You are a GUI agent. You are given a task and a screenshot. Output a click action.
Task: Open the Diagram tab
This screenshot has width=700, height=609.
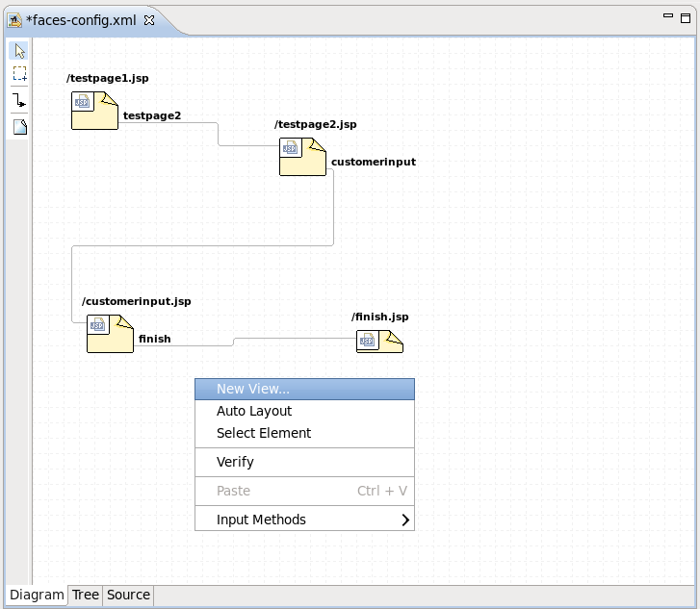[x=37, y=595]
